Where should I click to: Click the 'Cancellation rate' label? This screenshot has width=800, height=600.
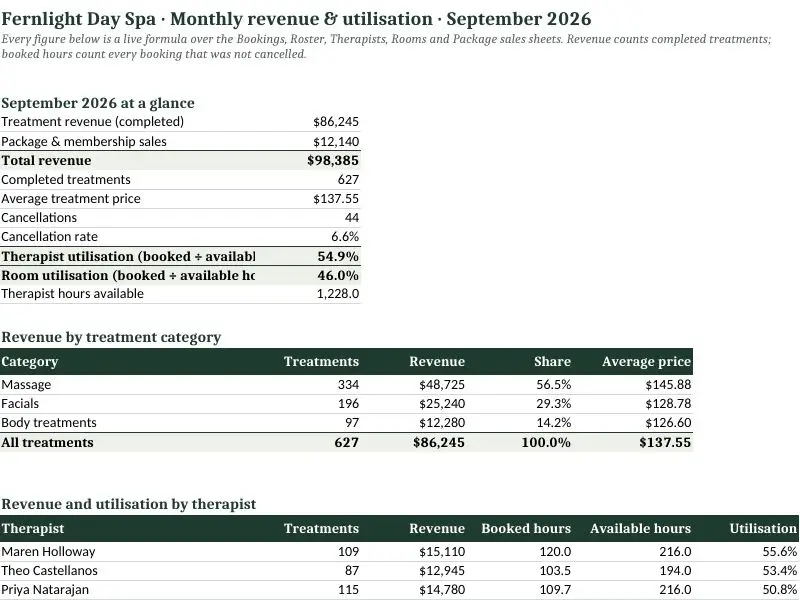[49, 236]
